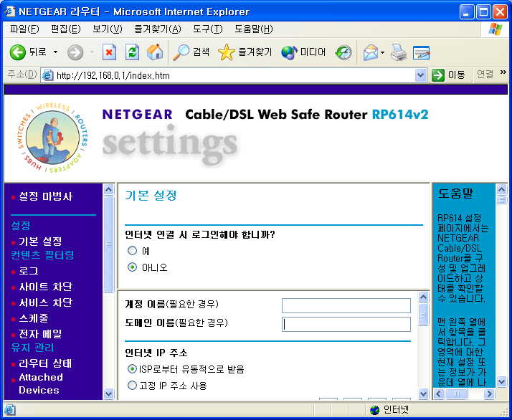
Task: Click help panel vertical scroll down arrow
Action: pos(501,381)
